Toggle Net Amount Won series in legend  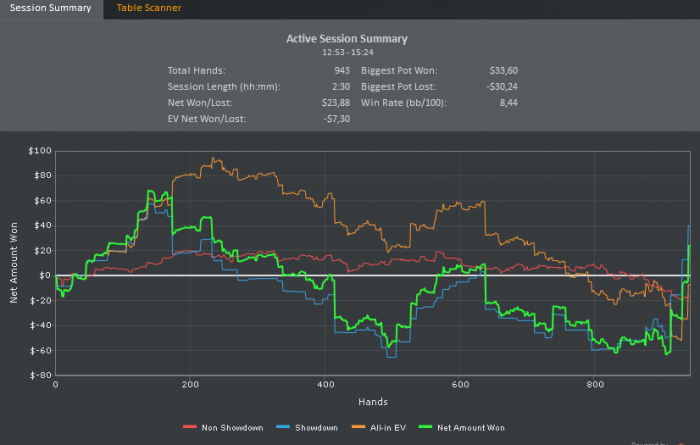point(469,428)
